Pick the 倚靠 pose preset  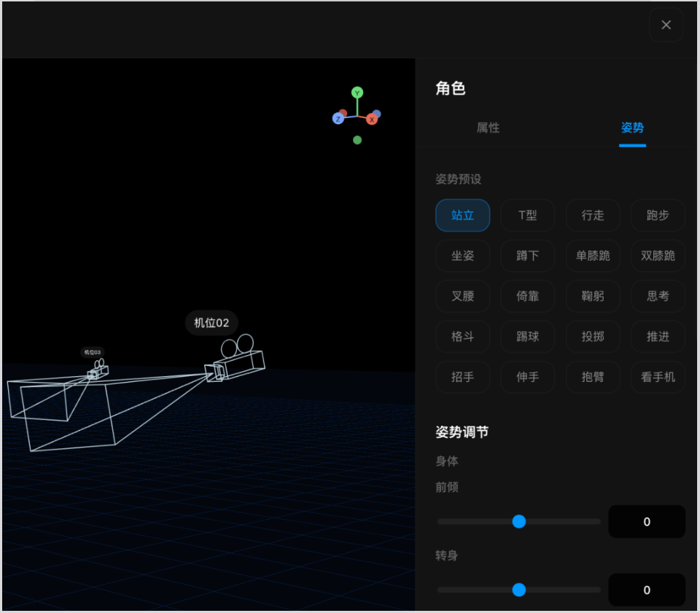pos(528,296)
